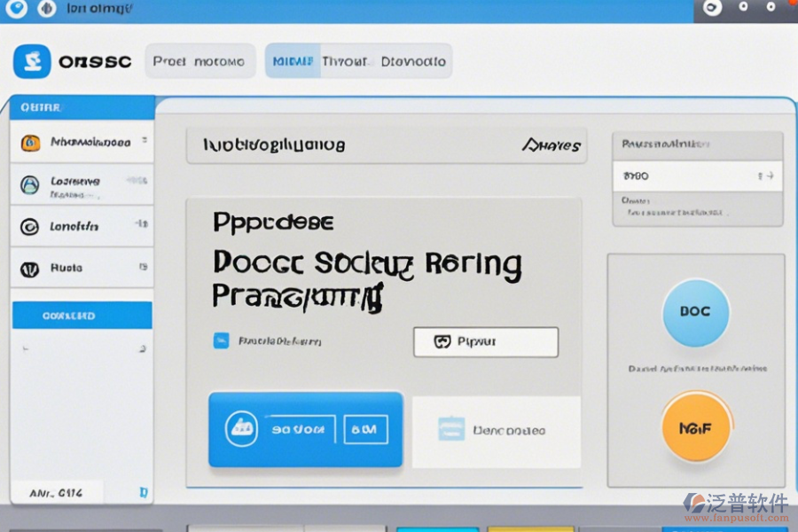Click the 8780 input field
Image resolution: width=798 pixels, height=532 pixels.
[x=697, y=176]
